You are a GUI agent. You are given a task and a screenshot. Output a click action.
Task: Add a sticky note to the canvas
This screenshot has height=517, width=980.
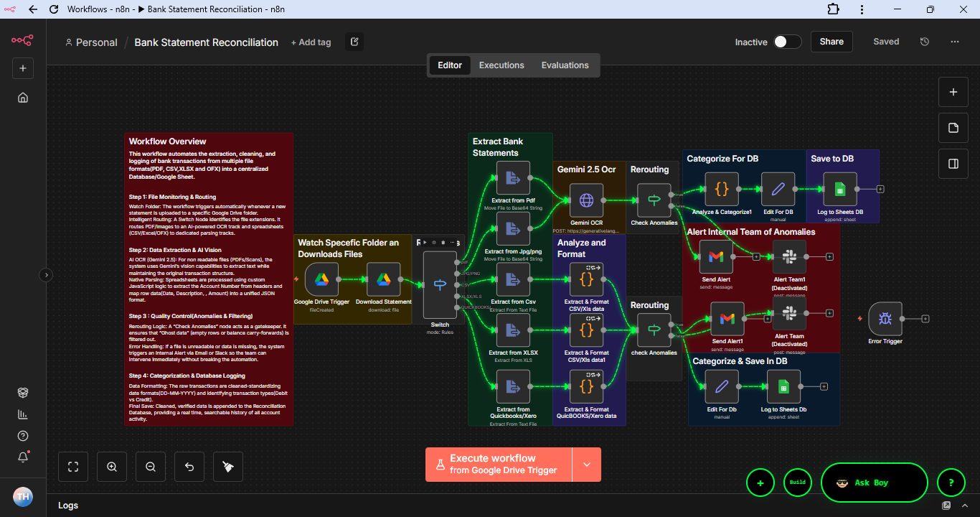pos(953,128)
